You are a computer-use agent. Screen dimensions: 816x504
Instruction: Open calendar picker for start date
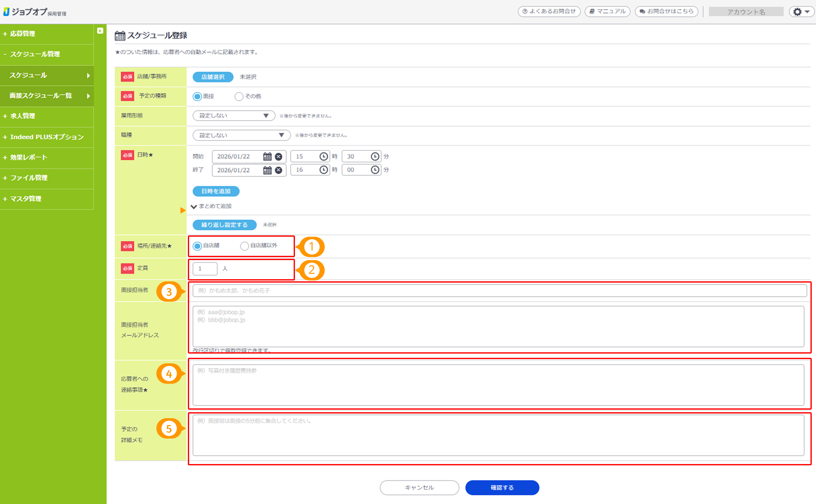tap(267, 156)
